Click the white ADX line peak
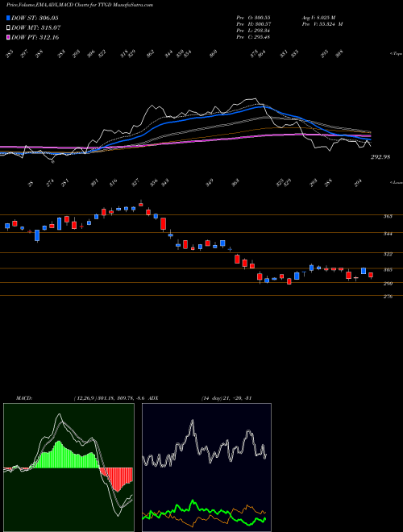The image size is (403, 532). coord(193,422)
